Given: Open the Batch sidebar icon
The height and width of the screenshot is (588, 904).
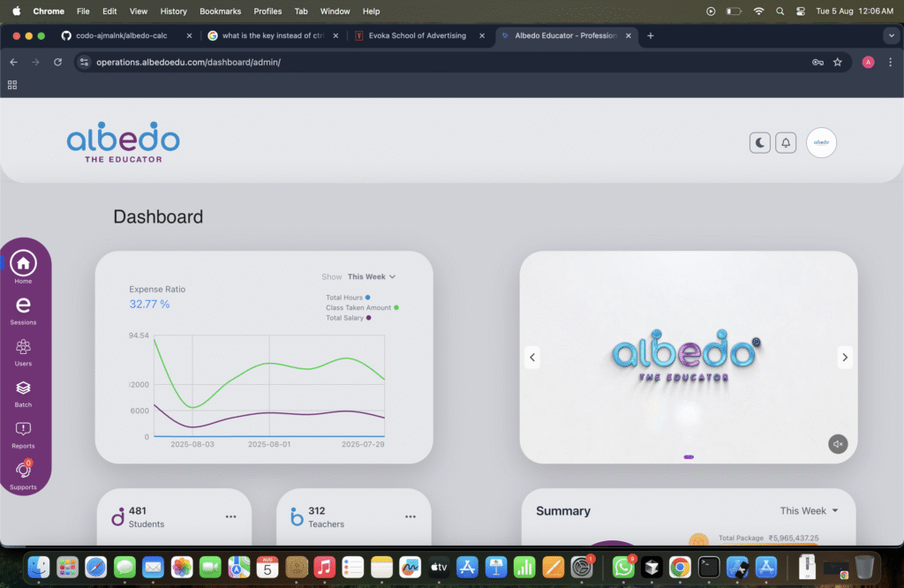Looking at the screenshot, I should coord(23,388).
